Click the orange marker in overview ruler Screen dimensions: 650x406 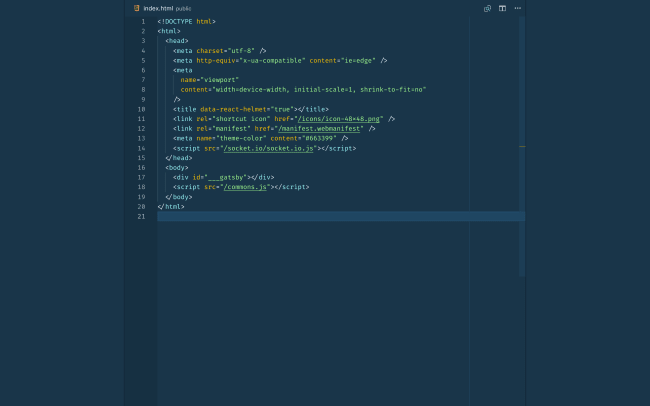click(522, 146)
